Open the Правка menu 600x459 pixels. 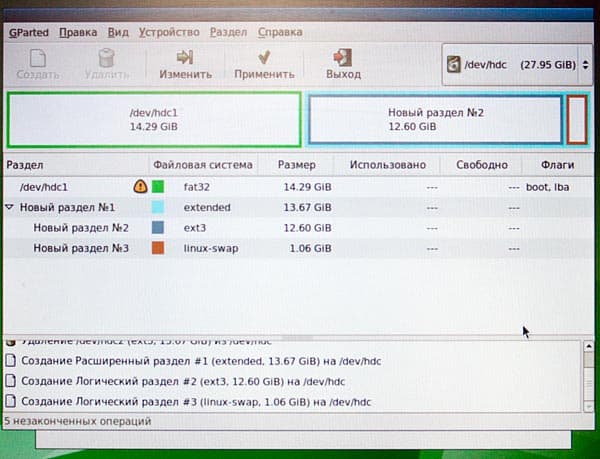click(x=78, y=33)
